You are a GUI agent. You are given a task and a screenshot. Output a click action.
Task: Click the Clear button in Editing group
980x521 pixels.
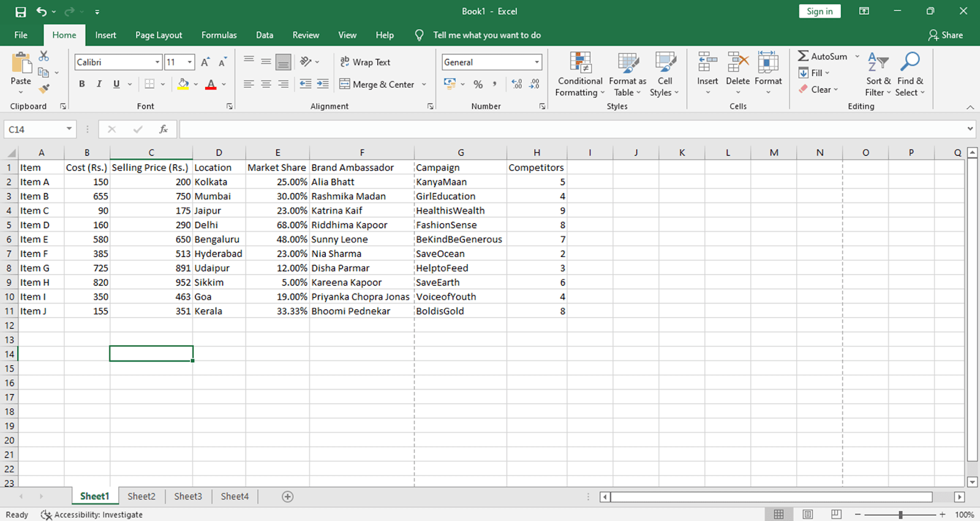818,89
